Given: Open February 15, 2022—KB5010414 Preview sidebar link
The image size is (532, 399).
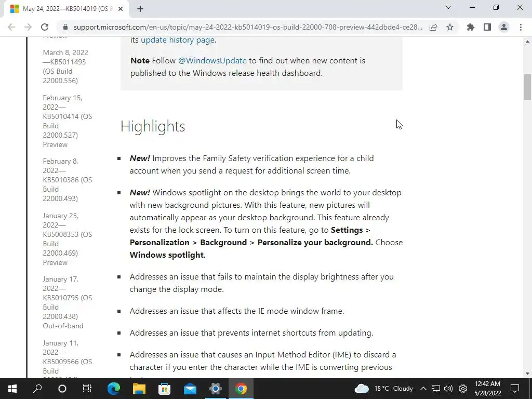Looking at the screenshot, I should point(67,121).
